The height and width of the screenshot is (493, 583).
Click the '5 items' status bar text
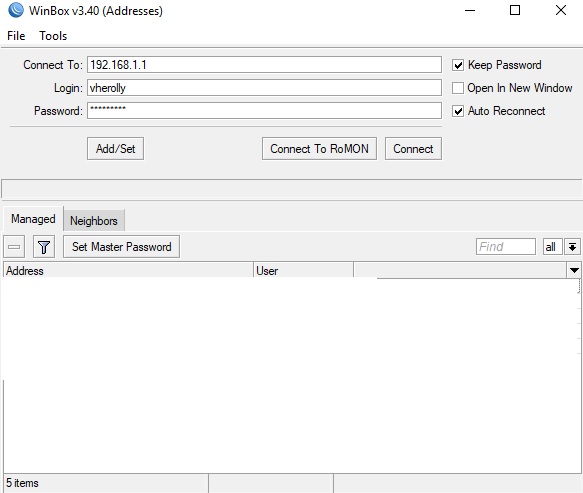tap(22, 483)
